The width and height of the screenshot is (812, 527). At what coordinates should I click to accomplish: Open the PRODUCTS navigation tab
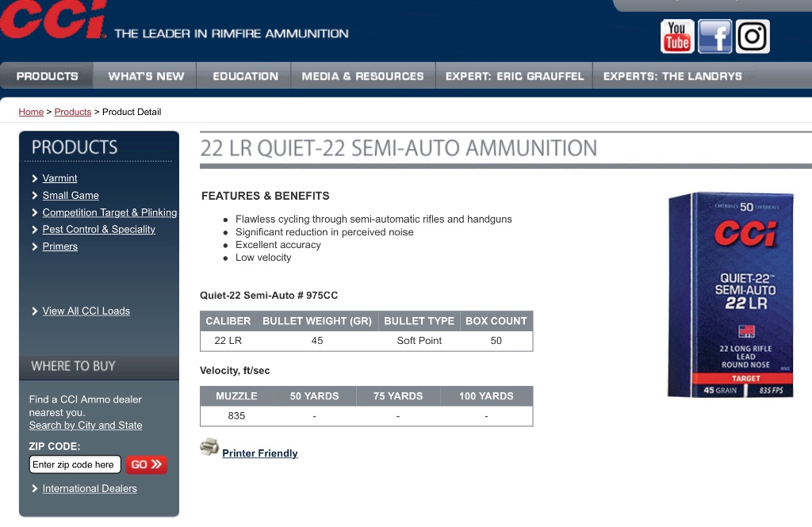[47, 76]
